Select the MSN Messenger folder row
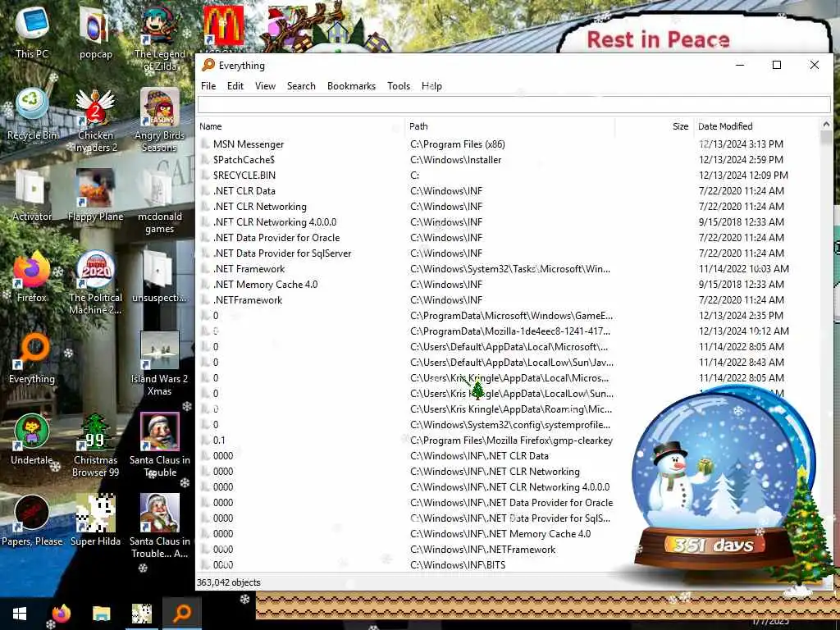840x630 pixels. click(x=508, y=144)
